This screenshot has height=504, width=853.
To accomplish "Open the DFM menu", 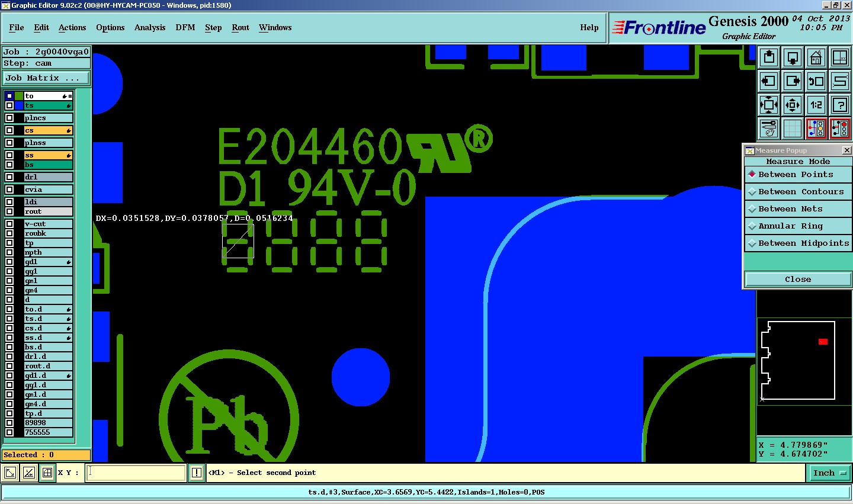I will [x=185, y=27].
